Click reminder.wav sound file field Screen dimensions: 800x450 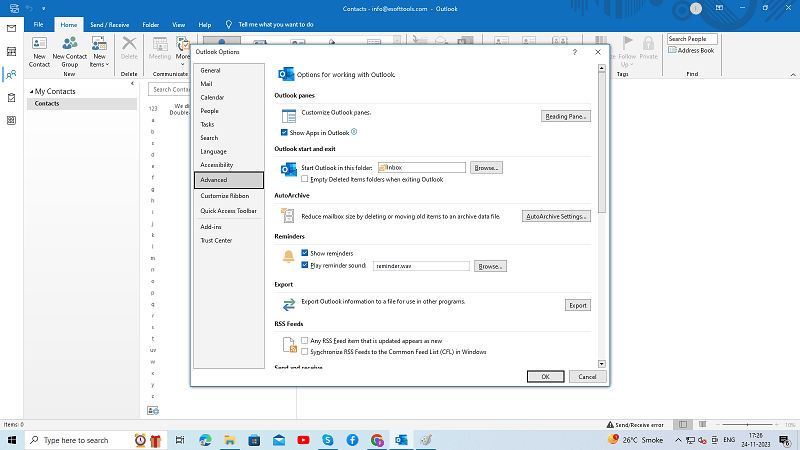pos(421,266)
